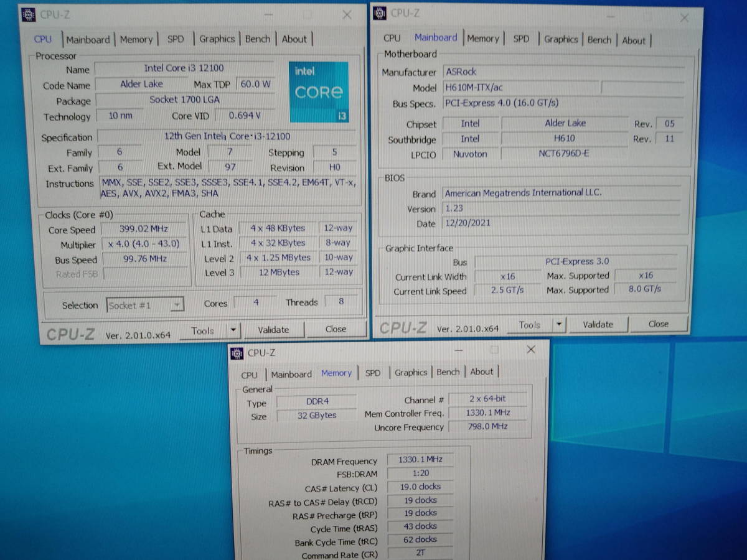
Task: Click Channel # value '2 x 64-bit'
Action: click(x=487, y=399)
